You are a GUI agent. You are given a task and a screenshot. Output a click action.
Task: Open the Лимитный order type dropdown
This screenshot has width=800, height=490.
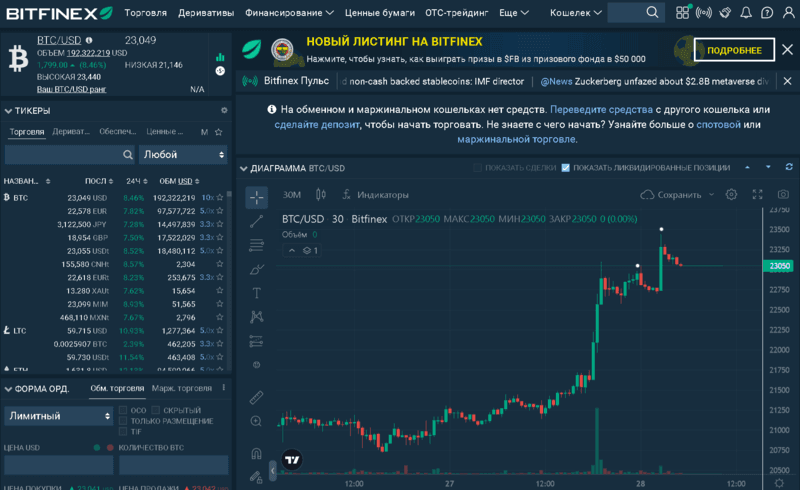[59, 416]
